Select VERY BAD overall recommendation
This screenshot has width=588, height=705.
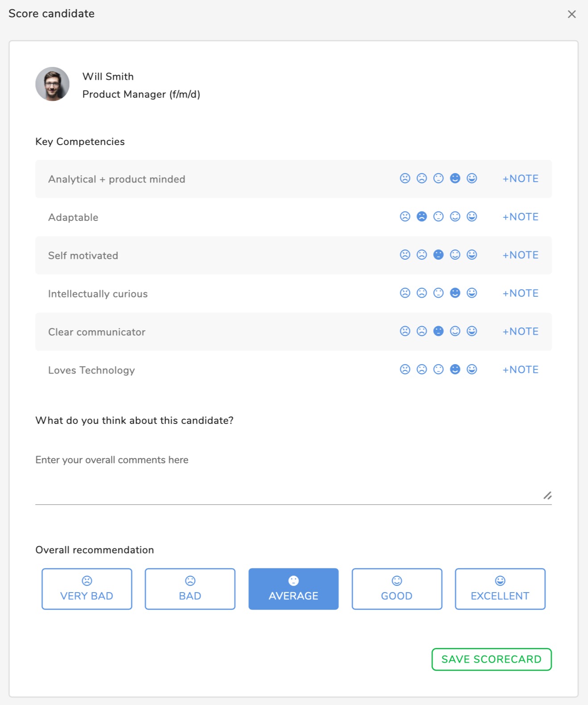click(x=87, y=589)
